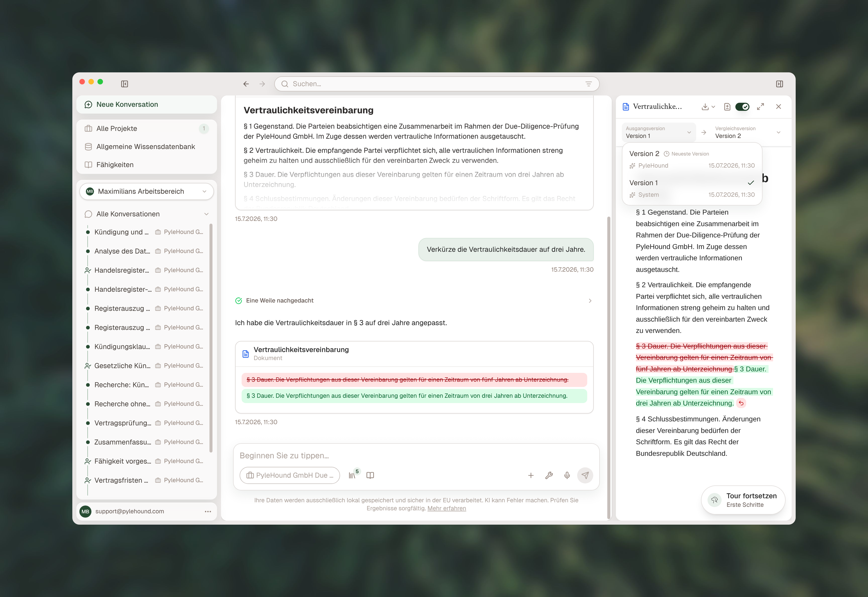The width and height of the screenshot is (868, 597).
Task: Focus the Beginnen Sie zu tippen input
Action: point(416,456)
